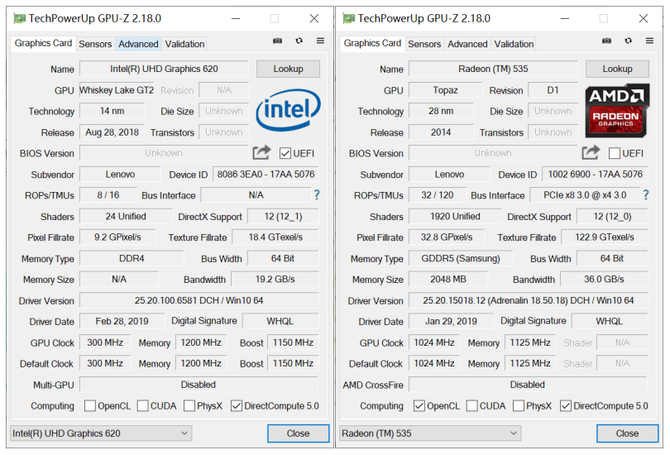Click the screenshot camera icon in Radeon window
This screenshot has width=670, height=455.
(x=606, y=42)
